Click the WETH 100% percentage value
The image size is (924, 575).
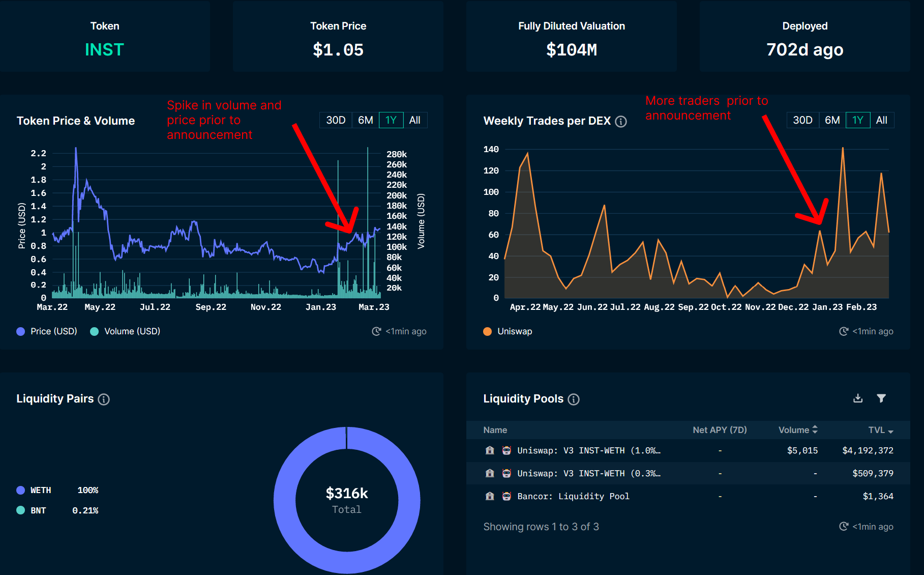[x=87, y=490]
